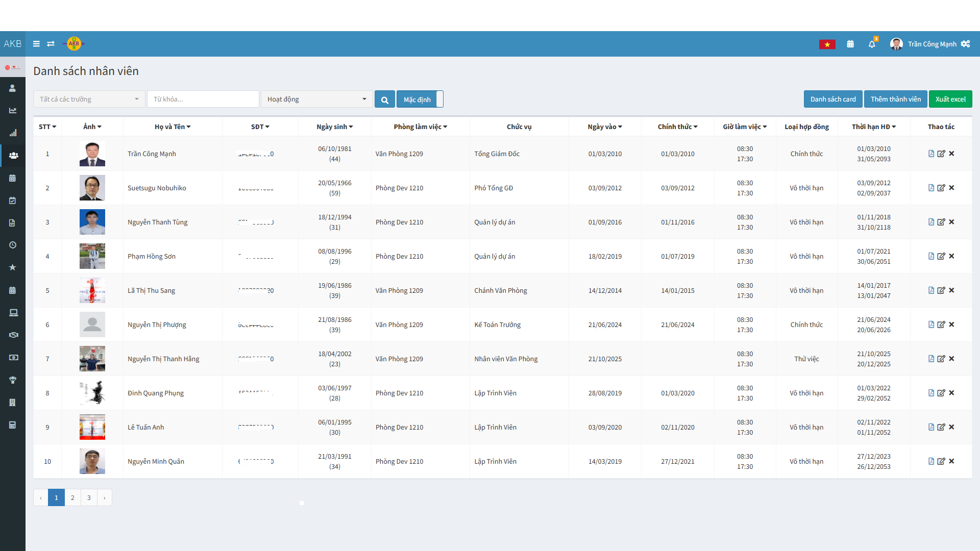Go to page 3 in pagination
The width and height of the screenshot is (980, 551).
[x=89, y=497]
